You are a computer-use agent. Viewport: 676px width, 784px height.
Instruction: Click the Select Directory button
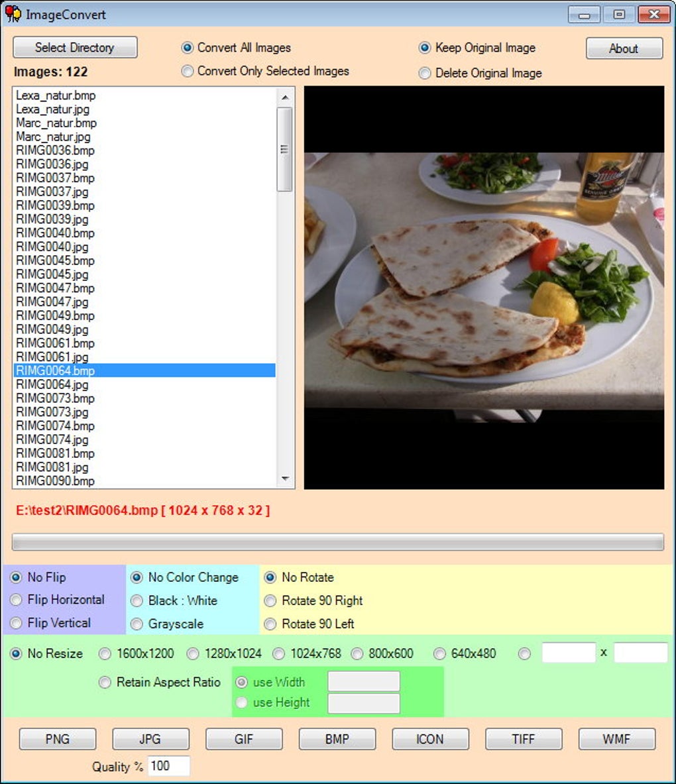[74, 47]
